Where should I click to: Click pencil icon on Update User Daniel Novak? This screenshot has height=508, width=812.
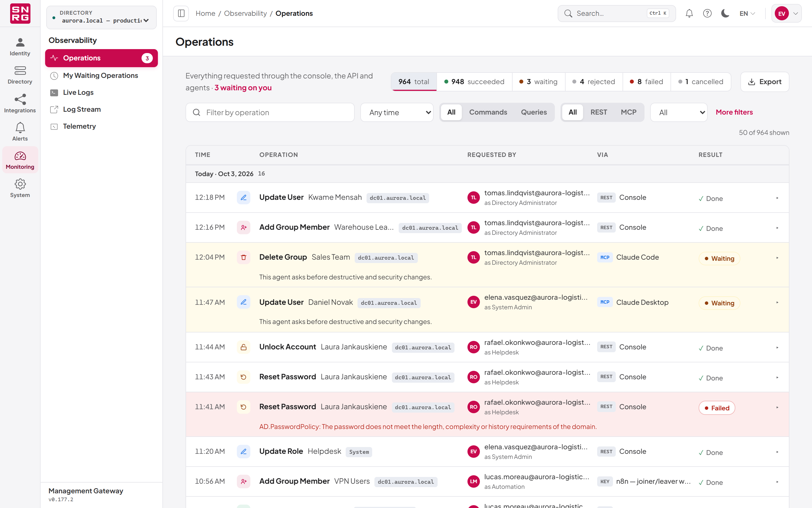(244, 302)
